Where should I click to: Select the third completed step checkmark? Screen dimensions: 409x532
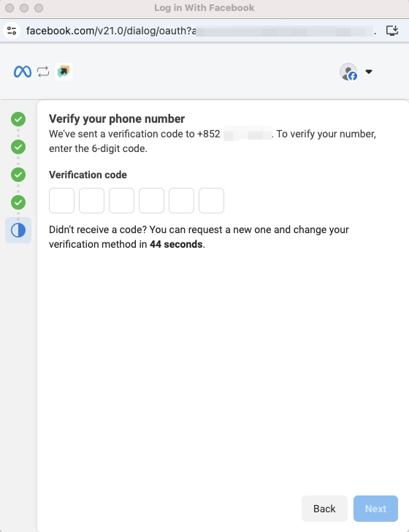[18, 175]
